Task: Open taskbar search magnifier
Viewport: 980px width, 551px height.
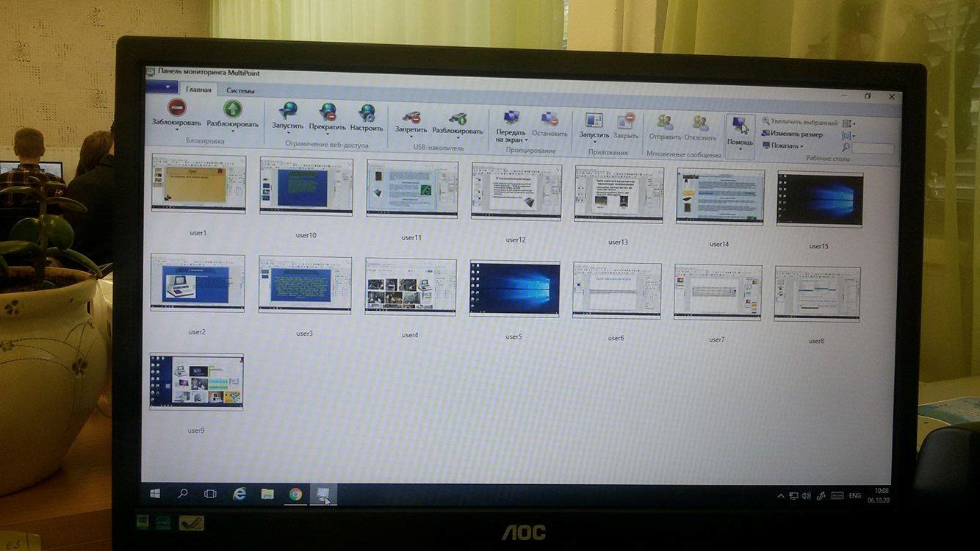Action: click(183, 494)
